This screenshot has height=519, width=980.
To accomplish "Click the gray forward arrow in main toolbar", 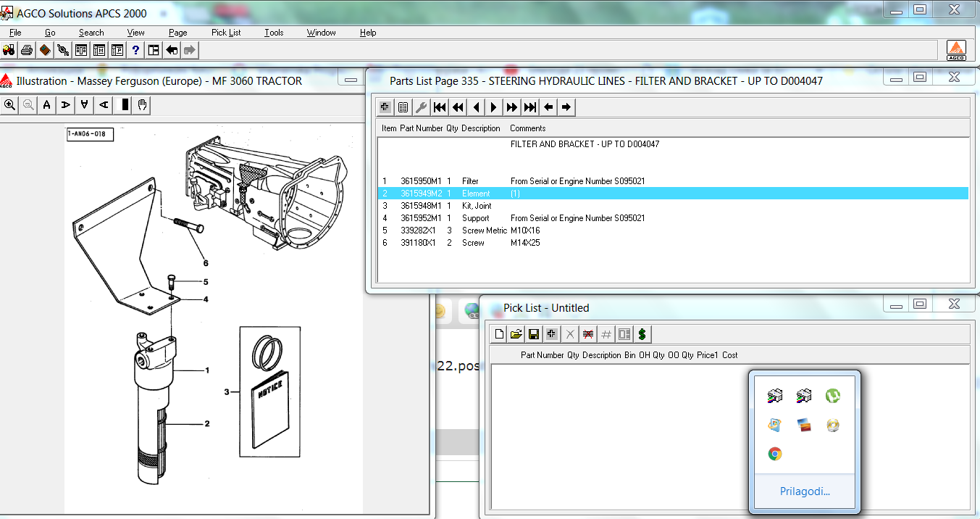I will (190, 50).
